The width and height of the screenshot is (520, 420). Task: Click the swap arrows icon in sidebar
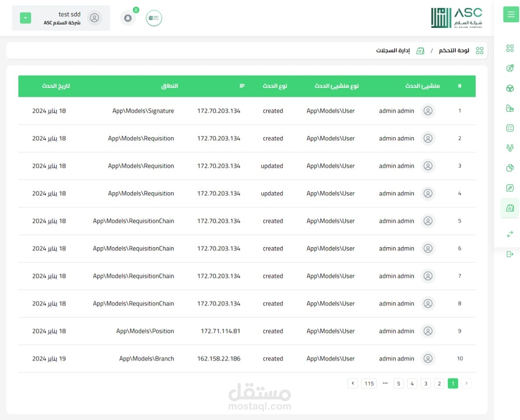pyautogui.click(x=510, y=234)
